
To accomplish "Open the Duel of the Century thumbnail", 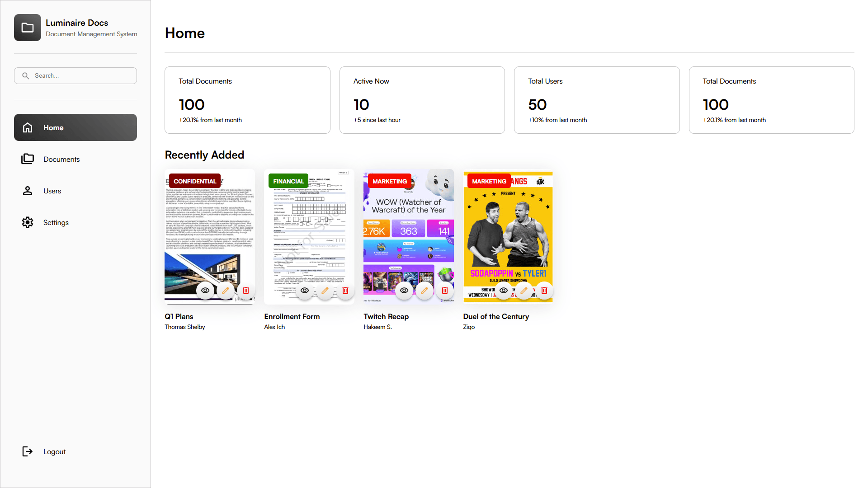I will [x=508, y=236].
